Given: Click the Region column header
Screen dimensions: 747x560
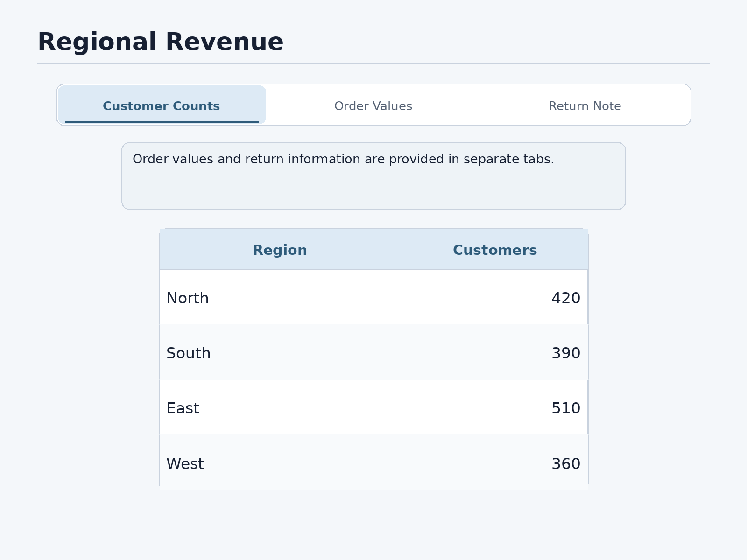Looking at the screenshot, I should [280, 250].
